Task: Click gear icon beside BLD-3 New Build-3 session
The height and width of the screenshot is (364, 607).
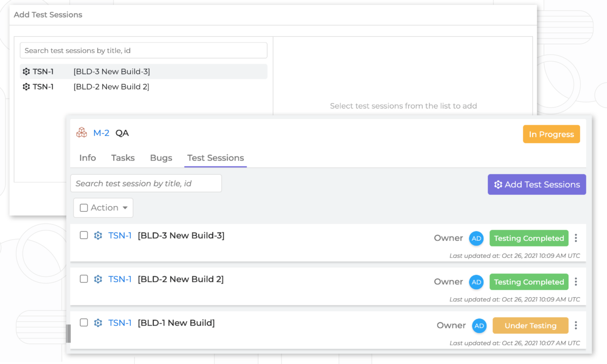Action: pyautogui.click(x=98, y=236)
